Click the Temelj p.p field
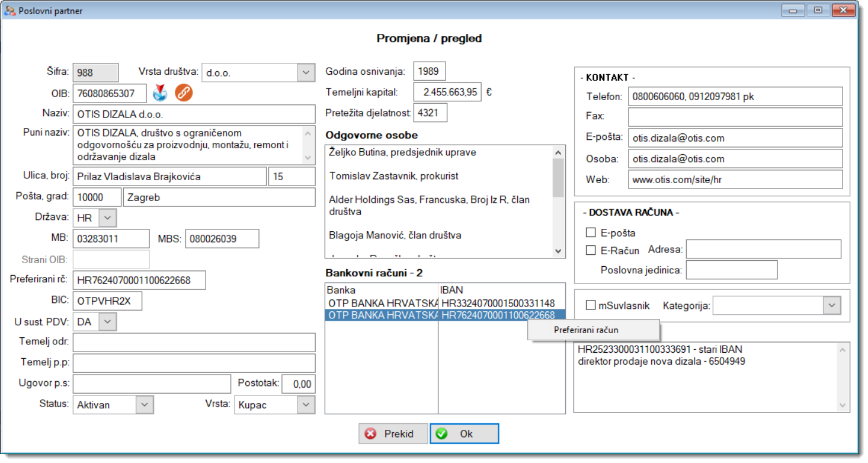The height and width of the screenshot is (463, 868). point(194,363)
